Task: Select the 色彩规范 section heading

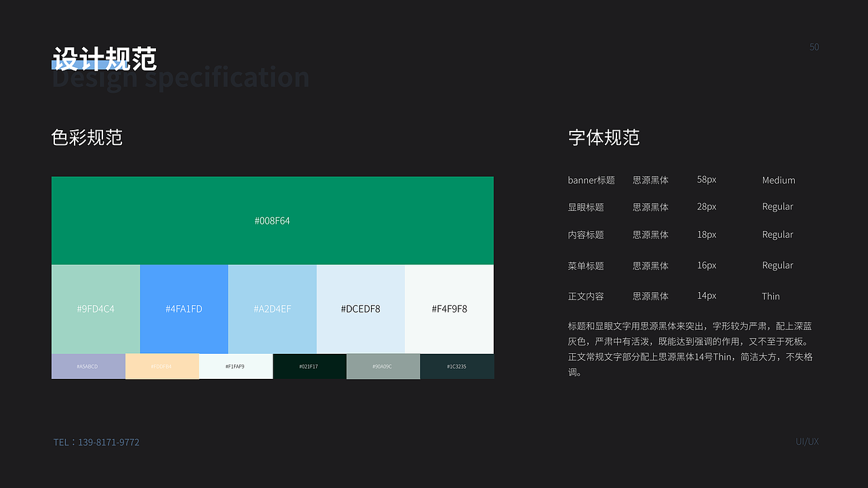Action: (87, 138)
